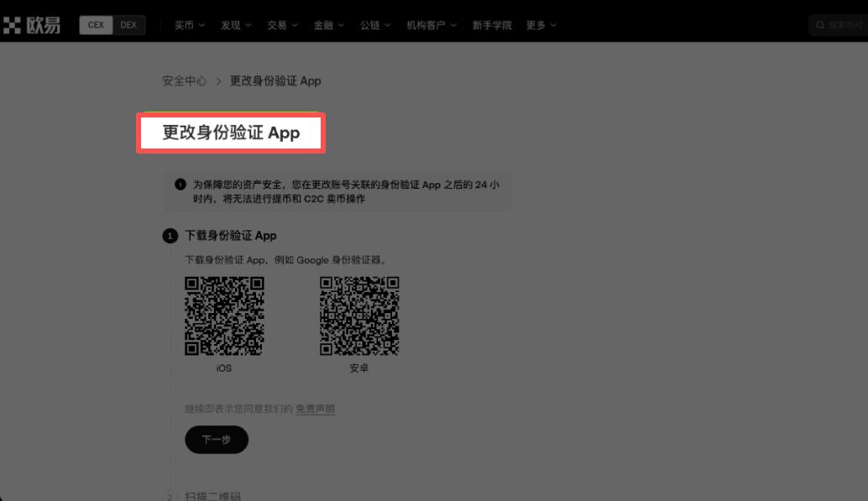The image size is (868, 501).
Task: Switch to the DEX toggle
Action: (x=128, y=25)
